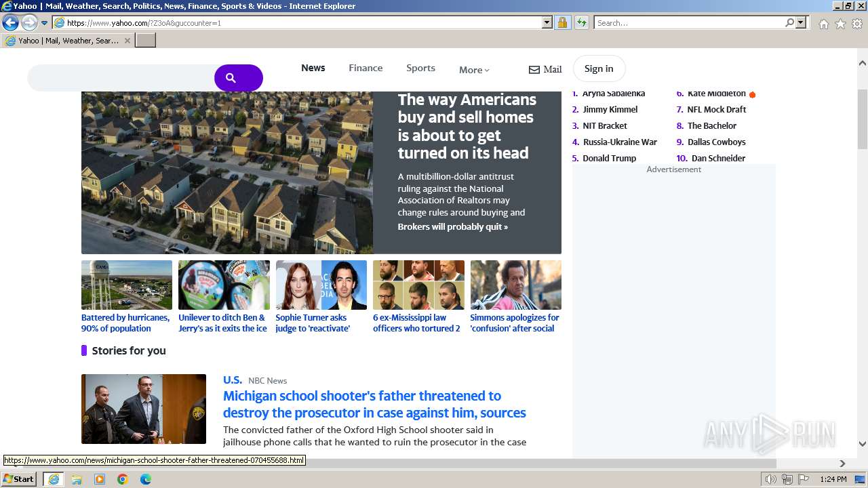Open the media player taskbar icon
Viewport: 868px width, 488px height.
click(x=100, y=479)
